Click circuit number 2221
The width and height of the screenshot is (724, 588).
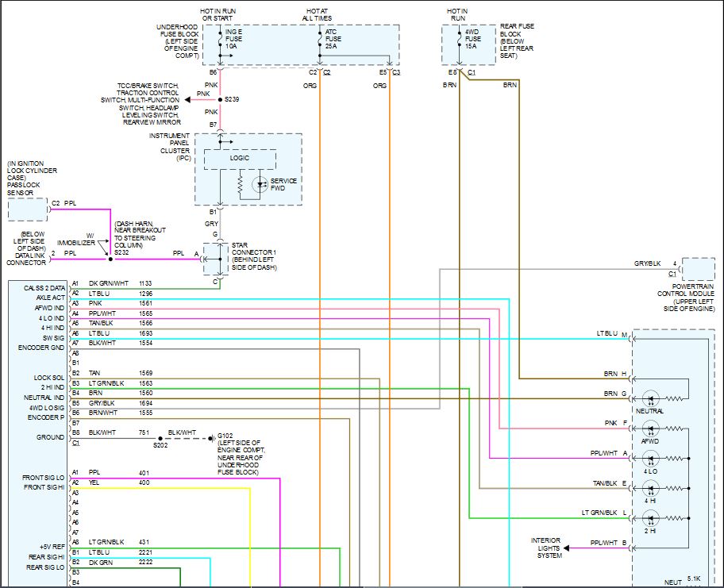point(145,552)
